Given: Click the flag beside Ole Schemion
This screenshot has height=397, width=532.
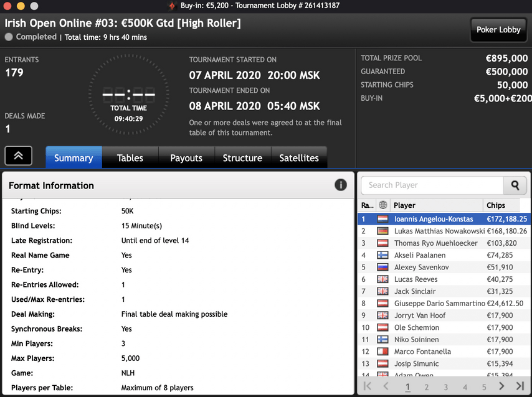Looking at the screenshot, I should click(x=382, y=327).
